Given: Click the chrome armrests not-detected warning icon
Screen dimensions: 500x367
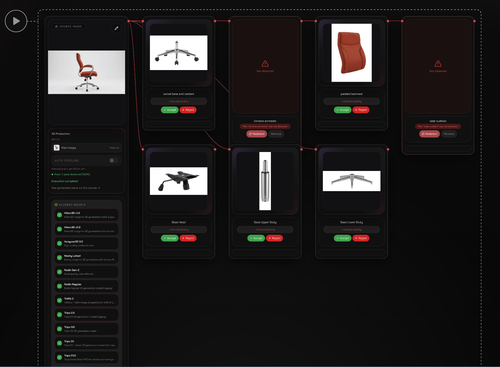Looking at the screenshot, I should [x=265, y=63].
